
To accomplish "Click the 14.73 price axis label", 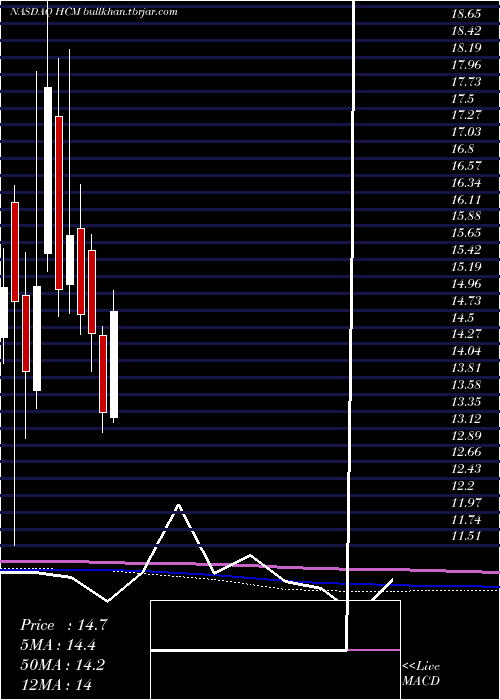I will click(466, 301).
